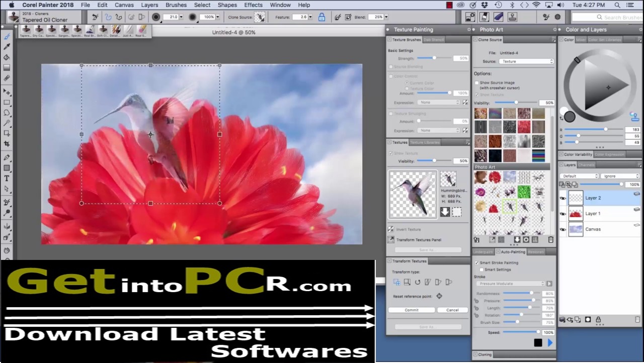Switch to the Underpainting tab

point(484,252)
